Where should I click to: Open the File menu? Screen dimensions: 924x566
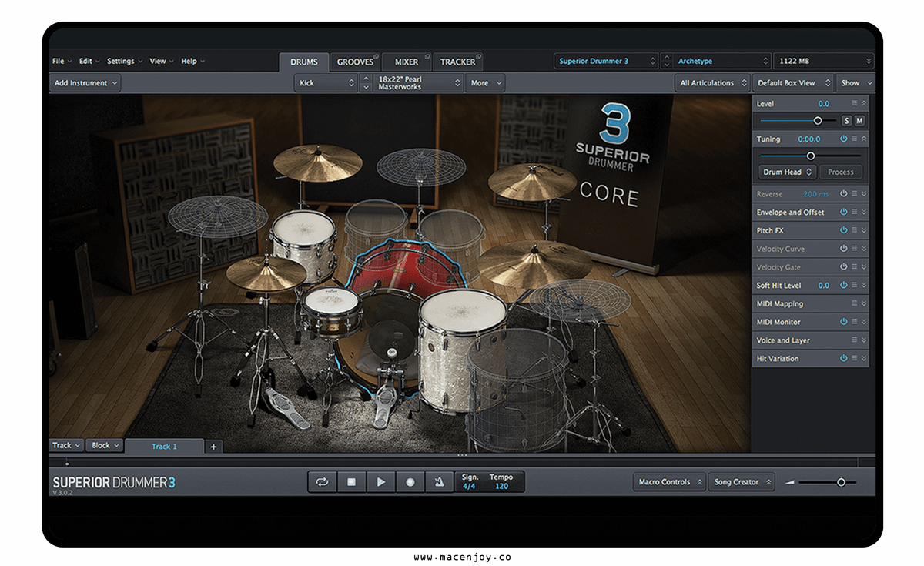click(x=62, y=61)
